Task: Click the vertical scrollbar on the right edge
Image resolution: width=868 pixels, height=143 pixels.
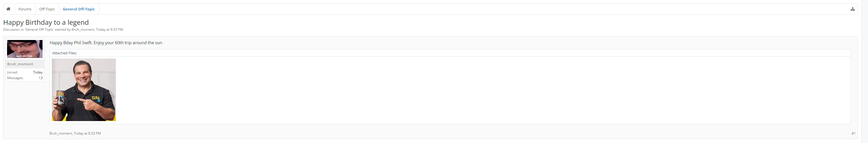Action: coord(864,67)
